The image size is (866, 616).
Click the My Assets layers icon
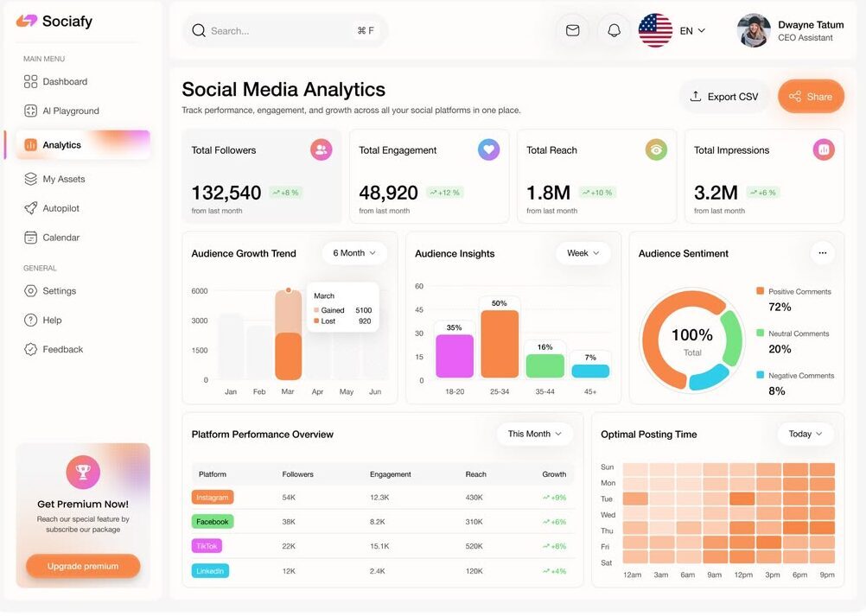[x=30, y=179]
